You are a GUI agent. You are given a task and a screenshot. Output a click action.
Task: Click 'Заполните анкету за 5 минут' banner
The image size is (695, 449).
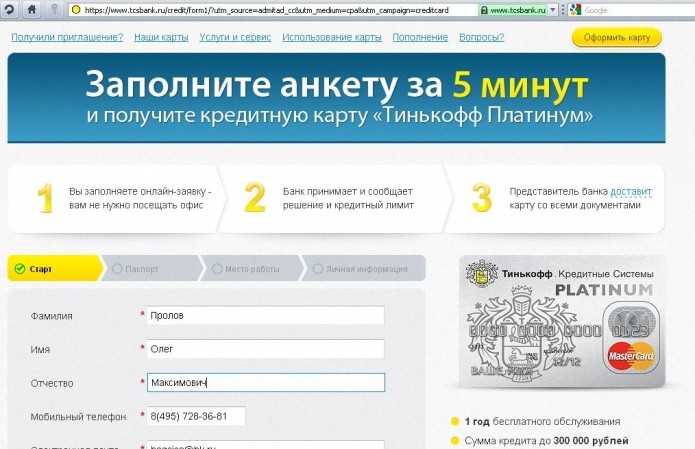coord(336,98)
